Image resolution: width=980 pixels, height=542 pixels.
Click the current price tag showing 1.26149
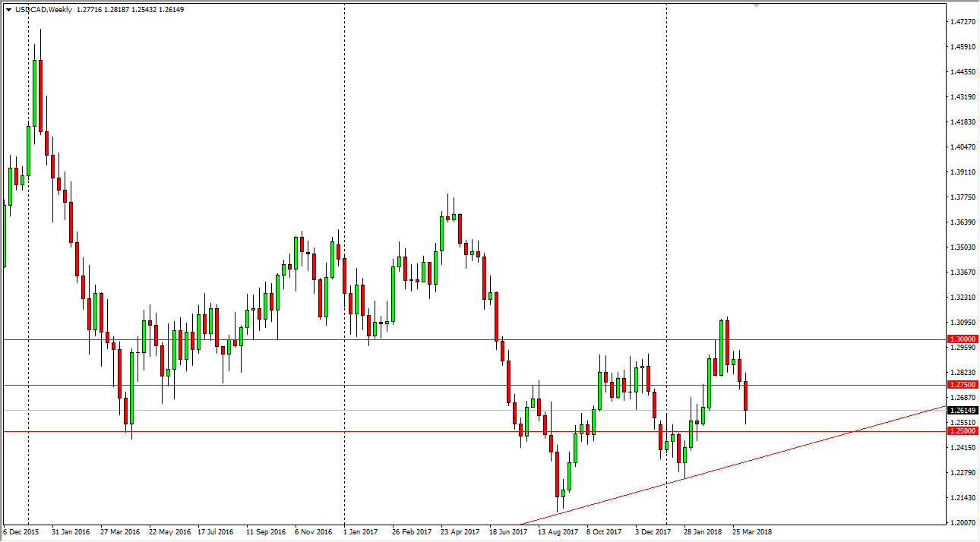(x=963, y=410)
